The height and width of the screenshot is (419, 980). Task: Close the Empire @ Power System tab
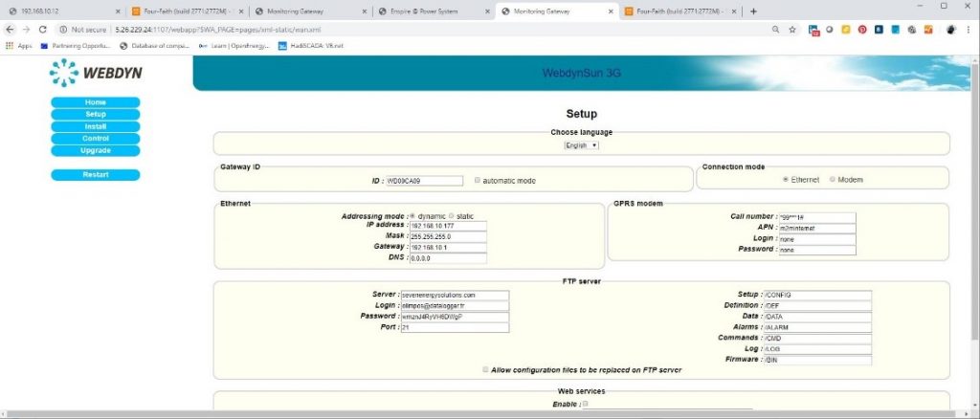(488, 11)
